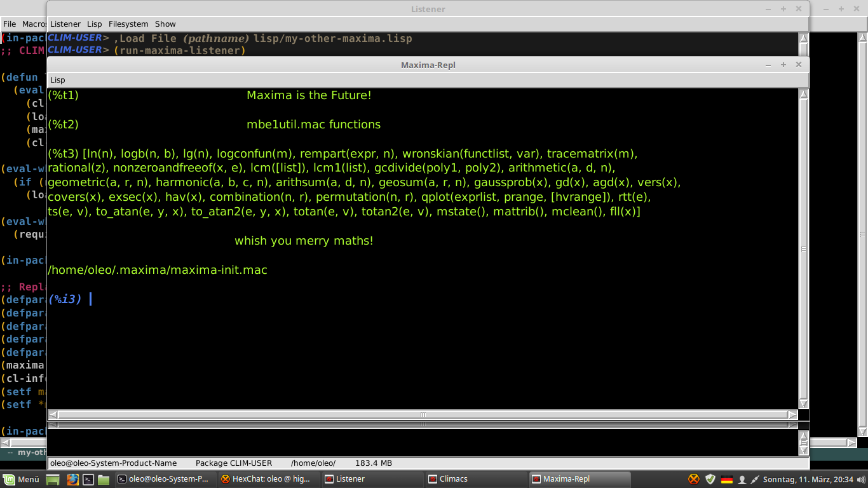Open the Menü start button
This screenshot has width=868, height=488.
(x=22, y=479)
